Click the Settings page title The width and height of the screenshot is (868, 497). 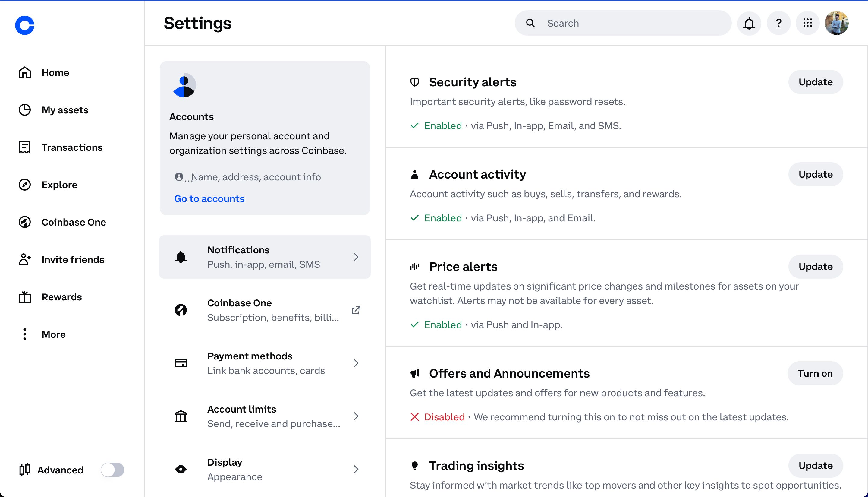point(197,23)
